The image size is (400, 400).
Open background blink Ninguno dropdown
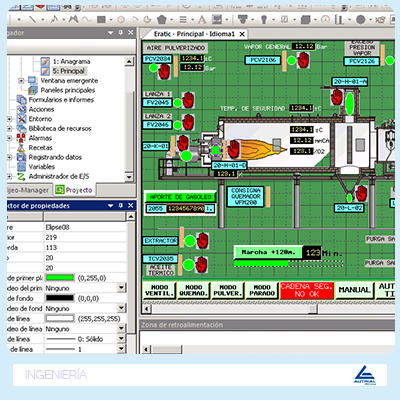tap(122, 308)
